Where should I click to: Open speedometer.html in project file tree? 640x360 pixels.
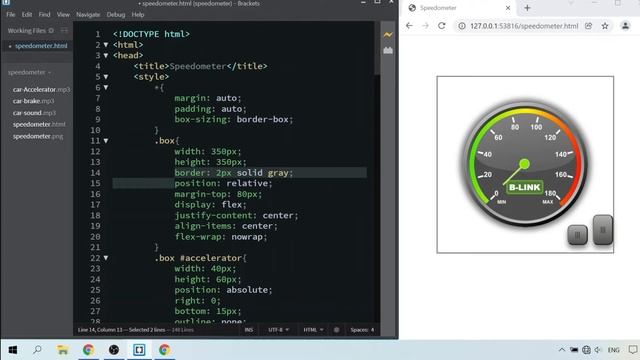39,124
